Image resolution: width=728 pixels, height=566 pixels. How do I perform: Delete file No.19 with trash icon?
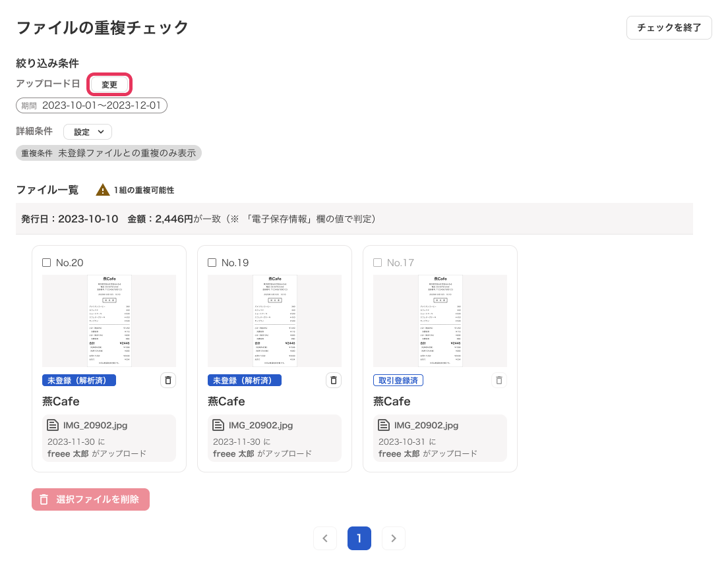coord(334,380)
